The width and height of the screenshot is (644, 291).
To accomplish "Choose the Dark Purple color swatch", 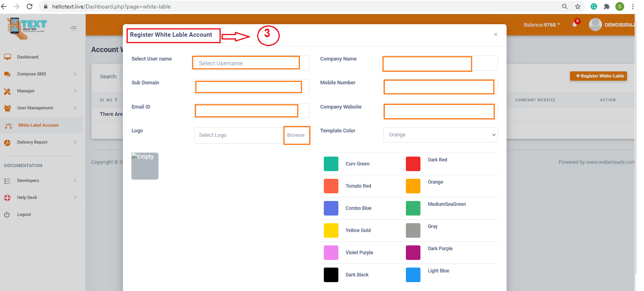I will [x=413, y=253].
